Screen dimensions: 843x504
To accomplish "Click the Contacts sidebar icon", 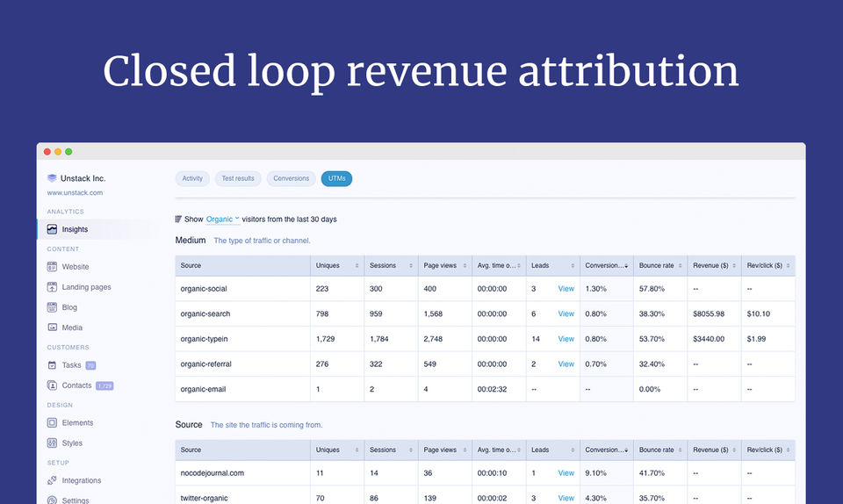I will pyautogui.click(x=52, y=385).
